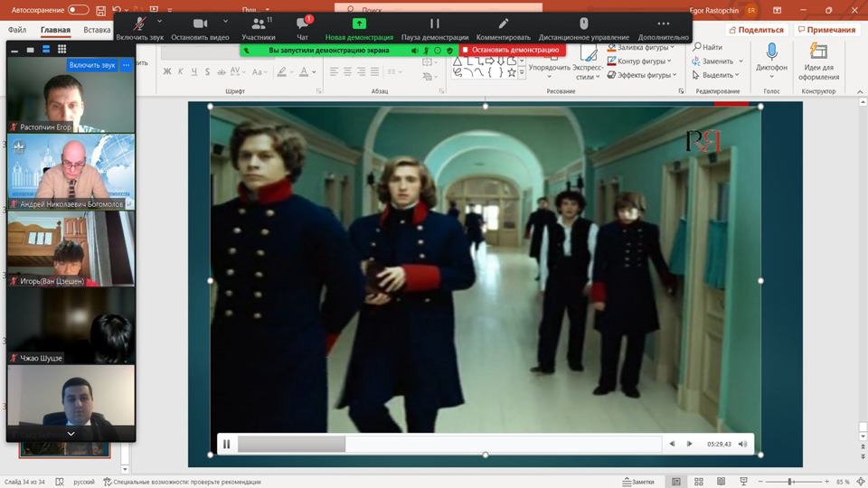This screenshot has height=488, width=868.
Task: Select the star shape in shapes gallery
Action: click(x=512, y=72)
